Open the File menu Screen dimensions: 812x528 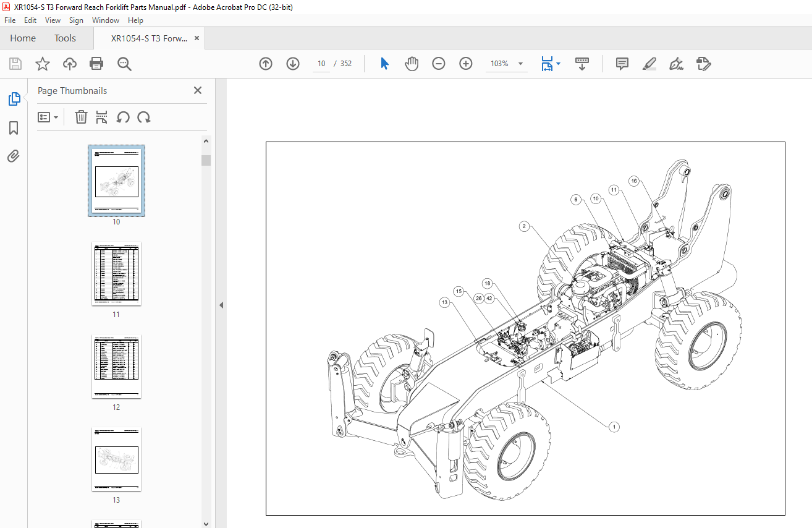click(10, 20)
